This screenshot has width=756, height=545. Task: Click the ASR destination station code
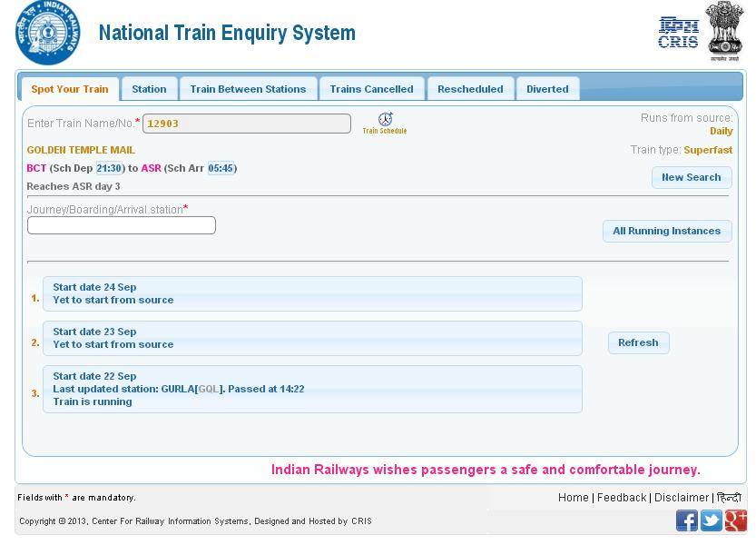click(x=151, y=168)
